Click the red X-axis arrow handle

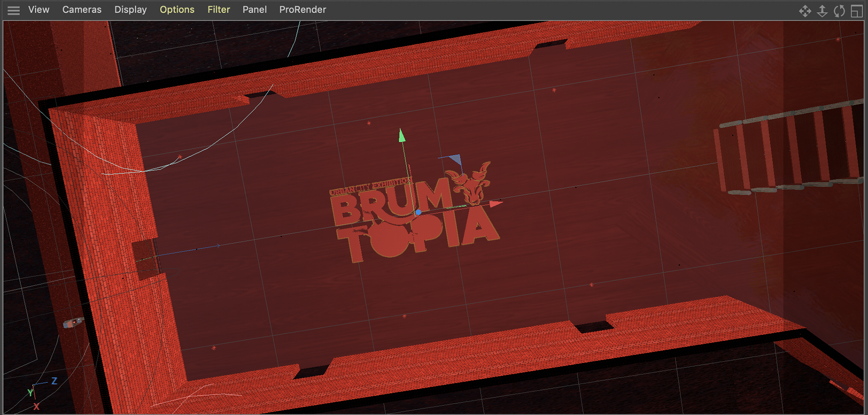coord(496,204)
